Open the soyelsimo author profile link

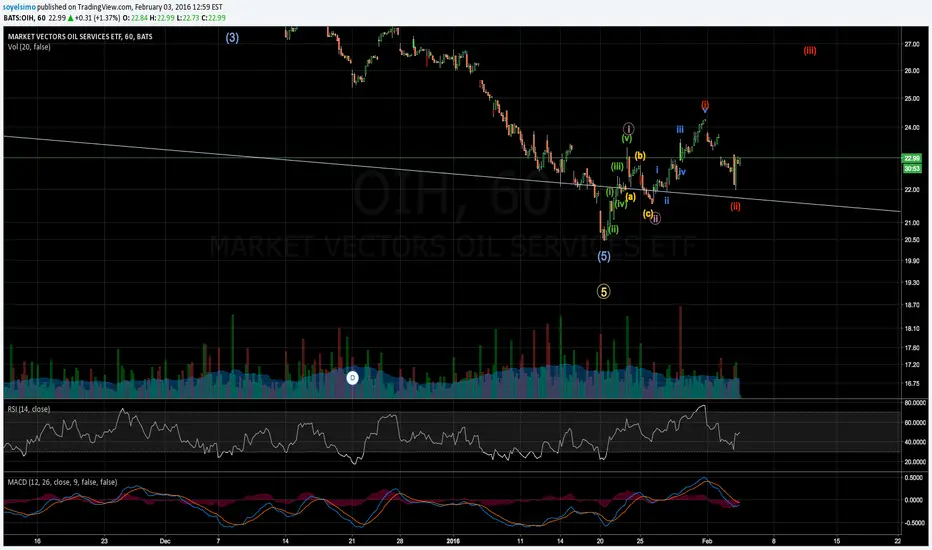point(19,7)
